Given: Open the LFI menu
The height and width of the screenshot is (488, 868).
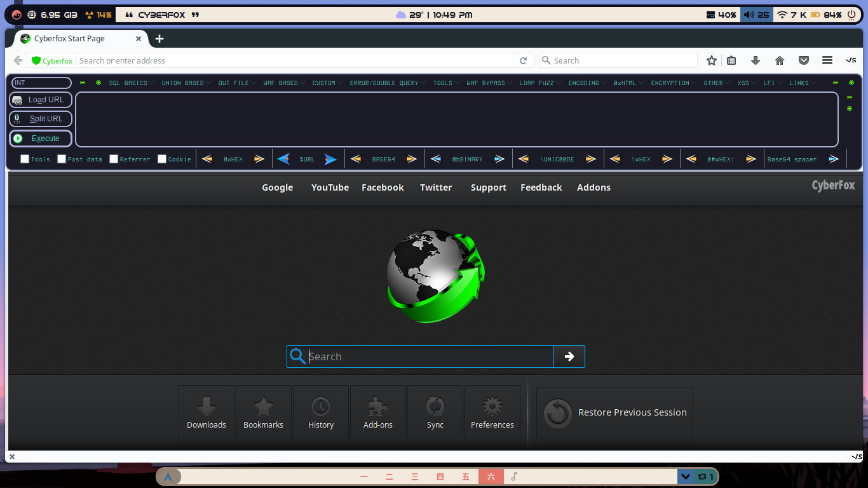Looking at the screenshot, I should [x=773, y=83].
